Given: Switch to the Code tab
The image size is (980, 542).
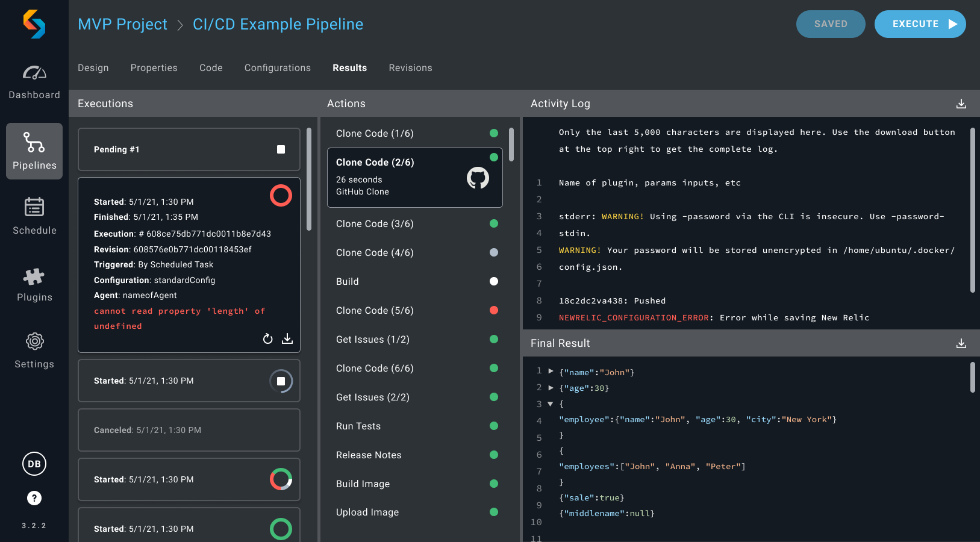Looking at the screenshot, I should pyautogui.click(x=211, y=67).
